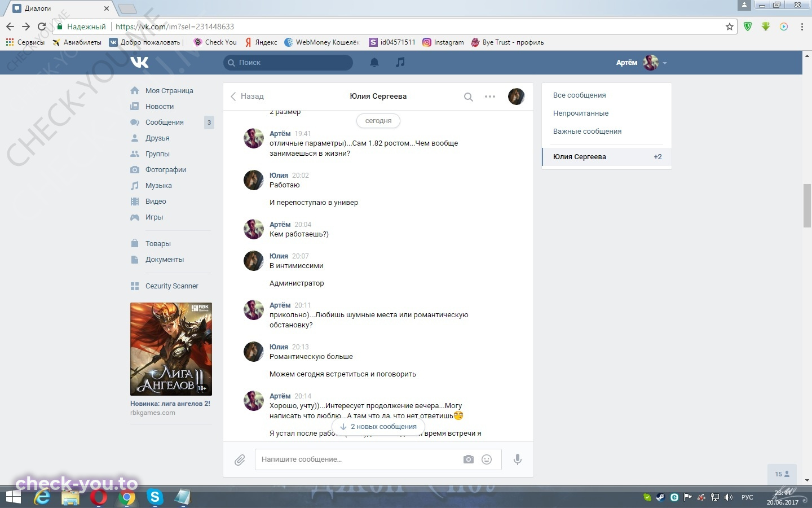Screen dimensions: 812x508
Task: Attach a file with the paperclip icon
Action: pyautogui.click(x=240, y=460)
